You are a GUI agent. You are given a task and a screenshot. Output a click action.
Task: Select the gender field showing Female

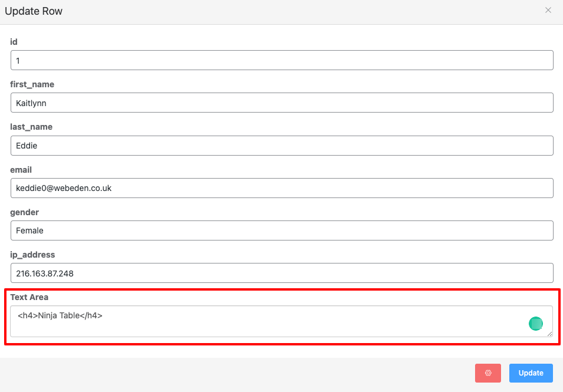(282, 230)
